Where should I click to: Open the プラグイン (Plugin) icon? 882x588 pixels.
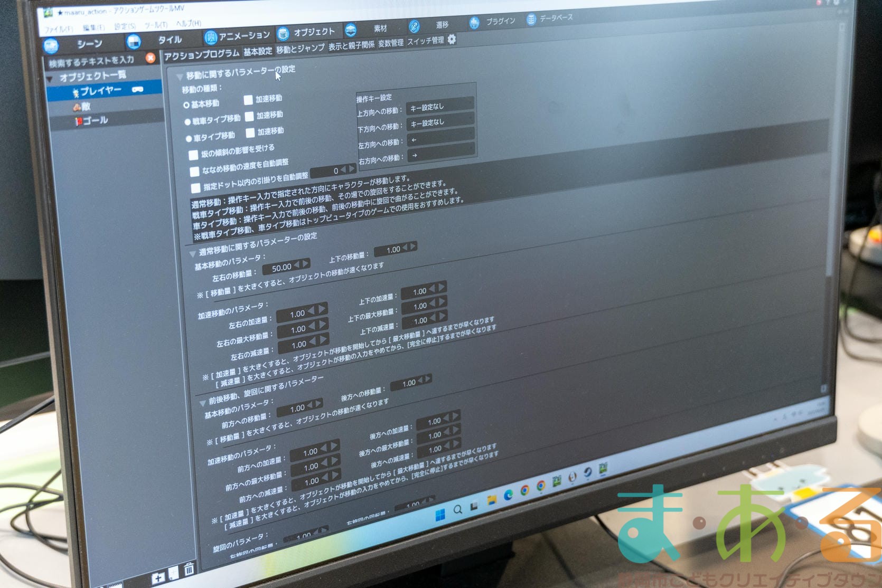[x=474, y=22]
